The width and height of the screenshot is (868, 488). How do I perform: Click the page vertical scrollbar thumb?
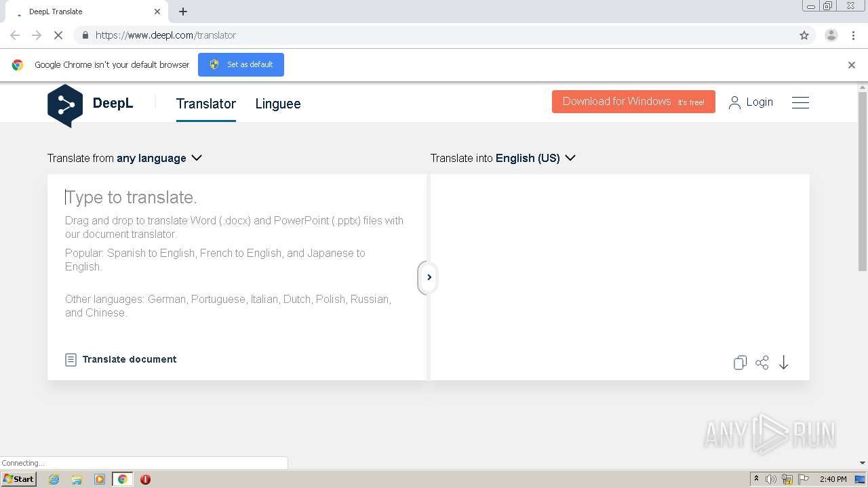(x=863, y=182)
